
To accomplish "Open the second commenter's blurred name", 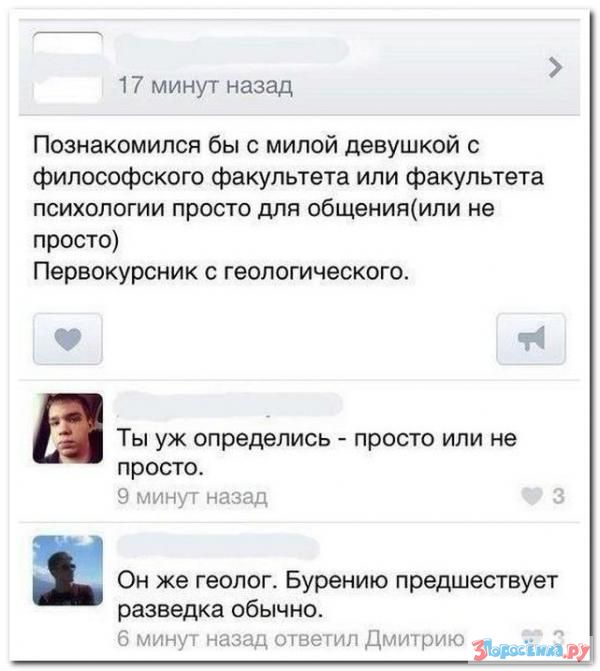I will point(218,546).
